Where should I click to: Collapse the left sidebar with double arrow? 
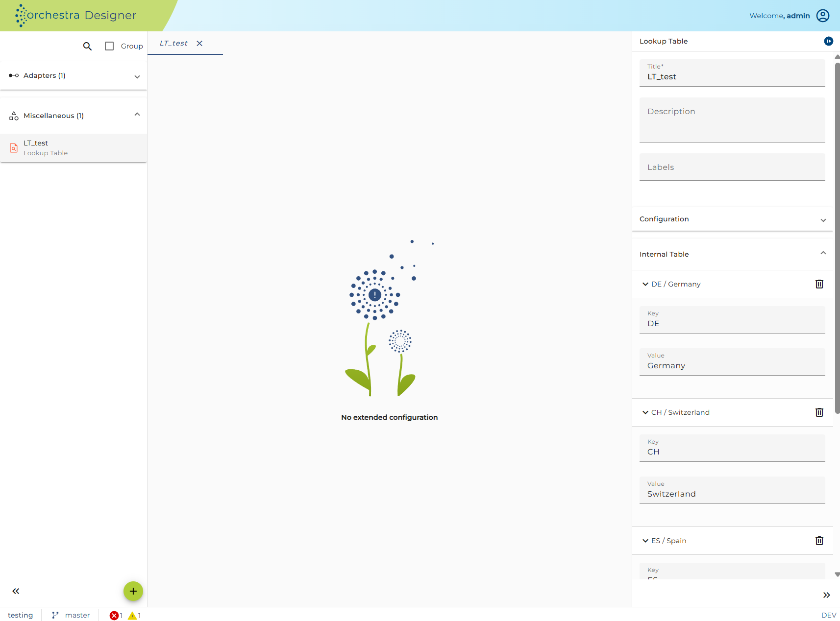pyautogui.click(x=16, y=591)
